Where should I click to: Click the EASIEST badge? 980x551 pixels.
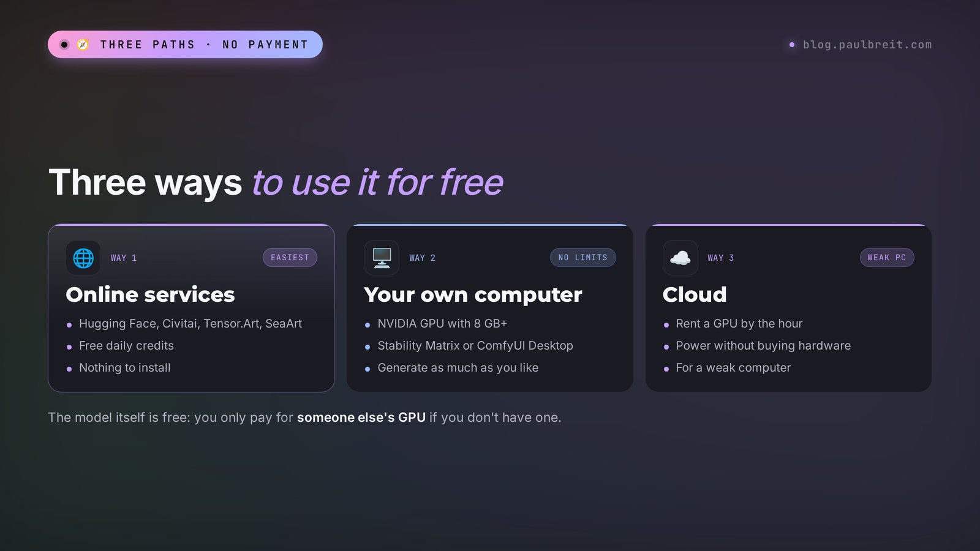pyautogui.click(x=290, y=258)
